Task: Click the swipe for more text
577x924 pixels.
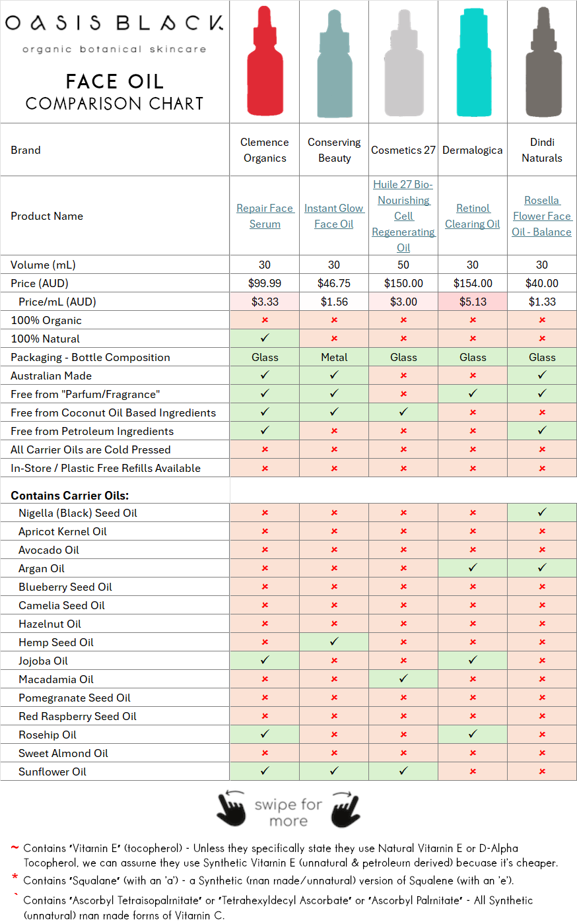Action: click(x=288, y=812)
